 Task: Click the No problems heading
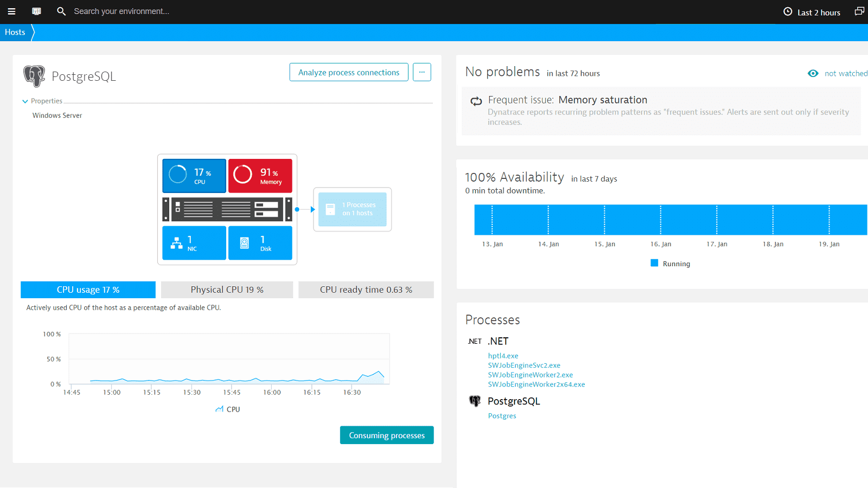tap(502, 72)
